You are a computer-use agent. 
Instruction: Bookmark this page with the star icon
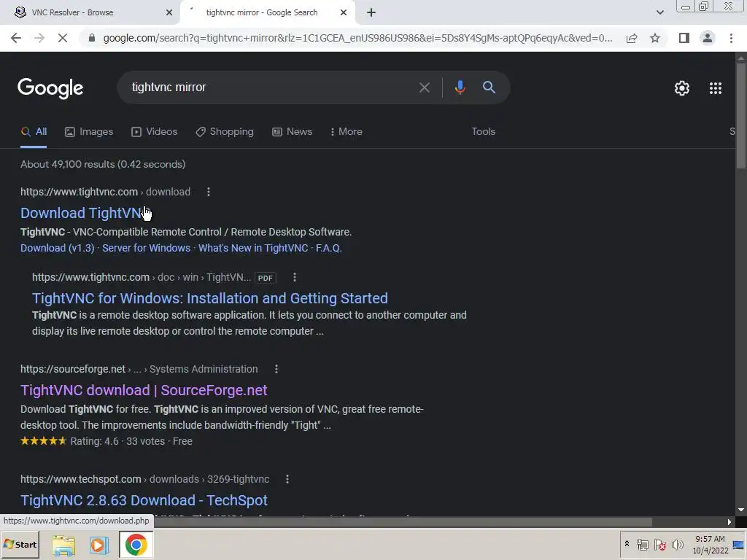click(x=655, y=38)
